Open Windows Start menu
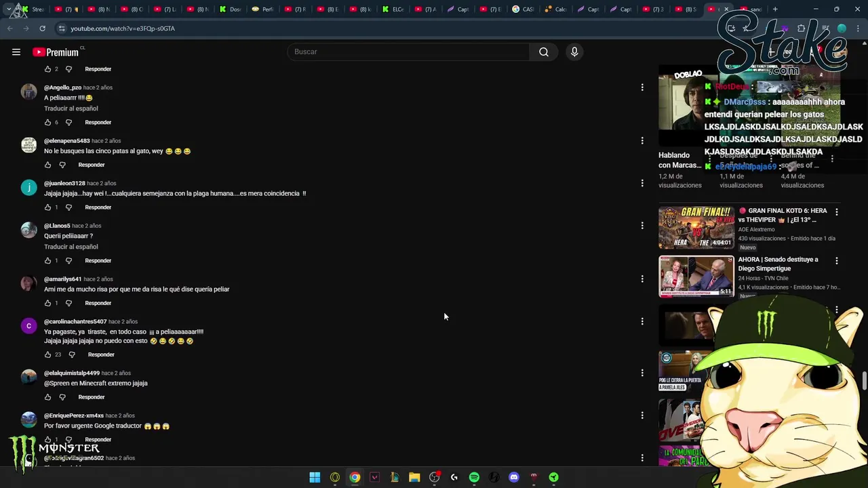 pos(315,477)
